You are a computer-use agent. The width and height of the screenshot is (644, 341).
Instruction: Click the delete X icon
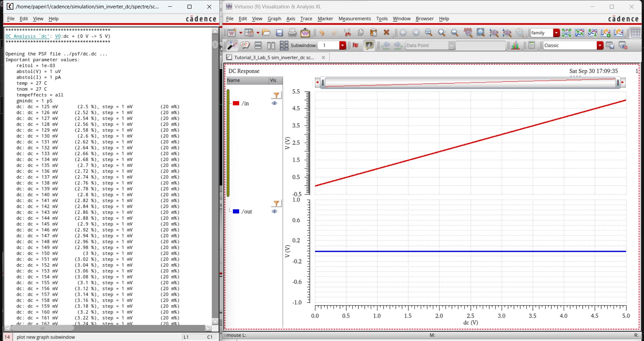[386, 33]
